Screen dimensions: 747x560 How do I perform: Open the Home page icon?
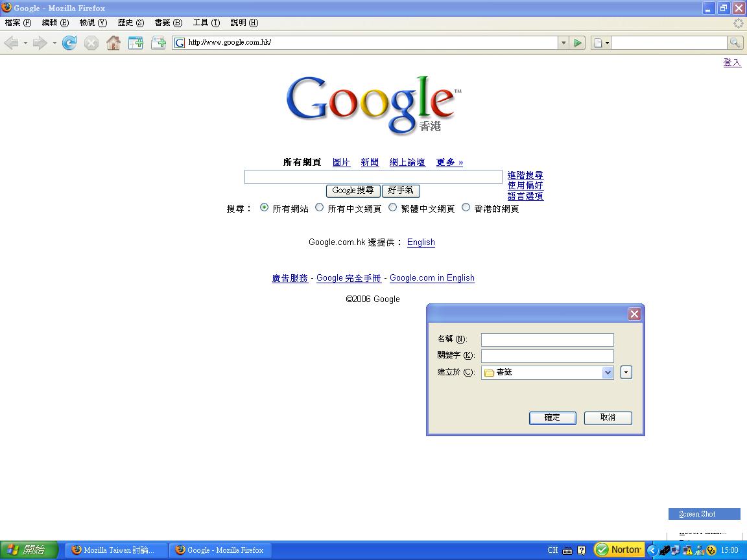(x=113, y=43)
